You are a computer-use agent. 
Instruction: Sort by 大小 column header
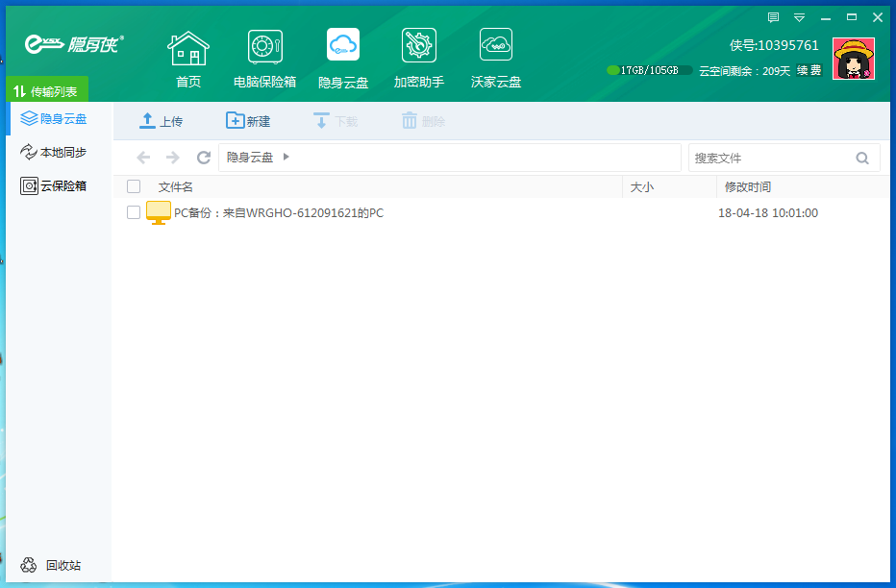click(641, 187)
